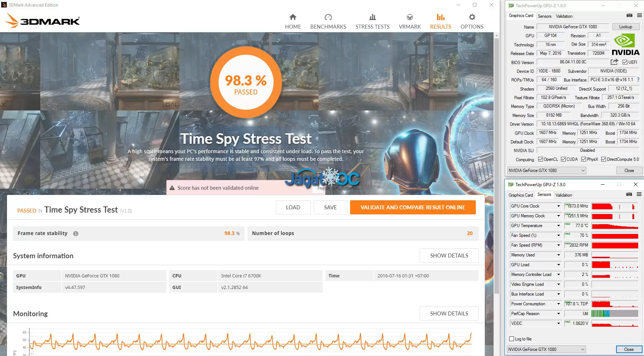The width and height of the screenshot is (644, 356).
Task: Switch to Graphics Card tab in lower GPU-Z
Action: [520, 195]
